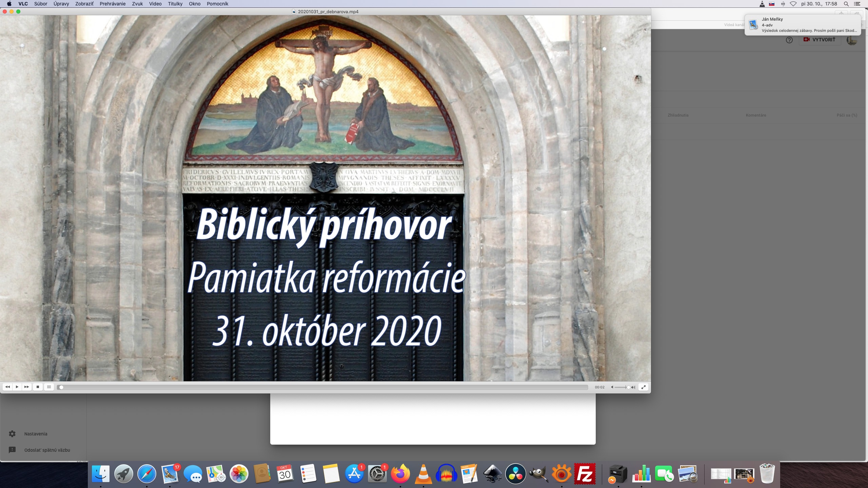Open App Store from the Dock
This screenshot has height=488, width=868.
[x=354, y=473]
